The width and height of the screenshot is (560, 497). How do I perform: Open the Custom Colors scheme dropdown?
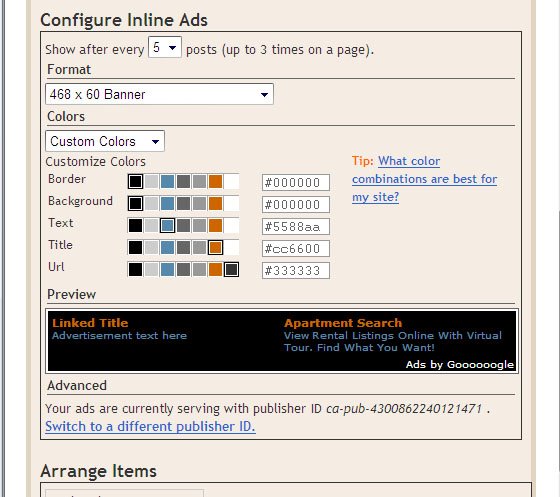(105, 141)
